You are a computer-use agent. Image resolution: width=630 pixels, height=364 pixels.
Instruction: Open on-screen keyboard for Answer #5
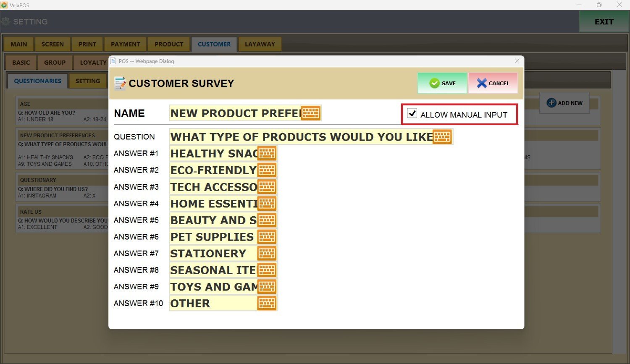coord(267,220)
